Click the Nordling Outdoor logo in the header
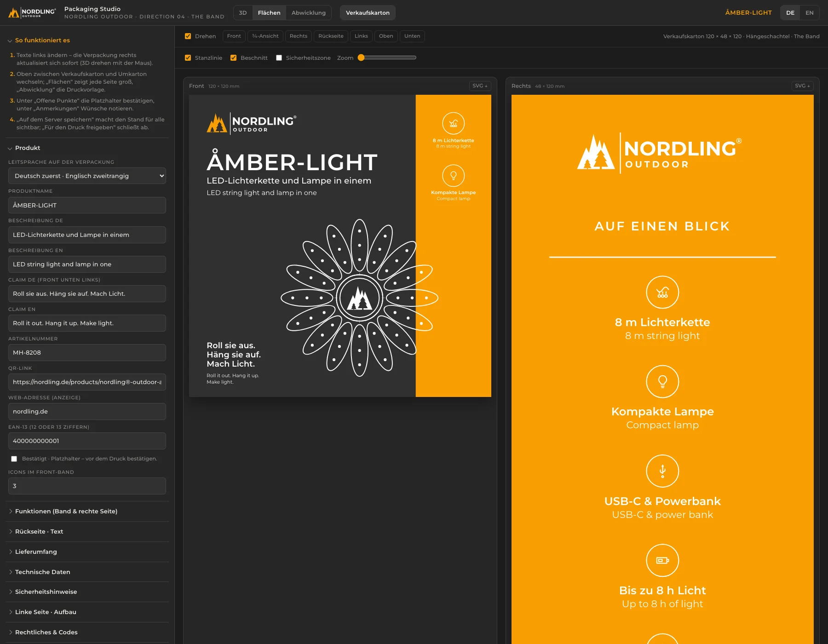Screen dimensions: 828x644 (x=32, y=12)
